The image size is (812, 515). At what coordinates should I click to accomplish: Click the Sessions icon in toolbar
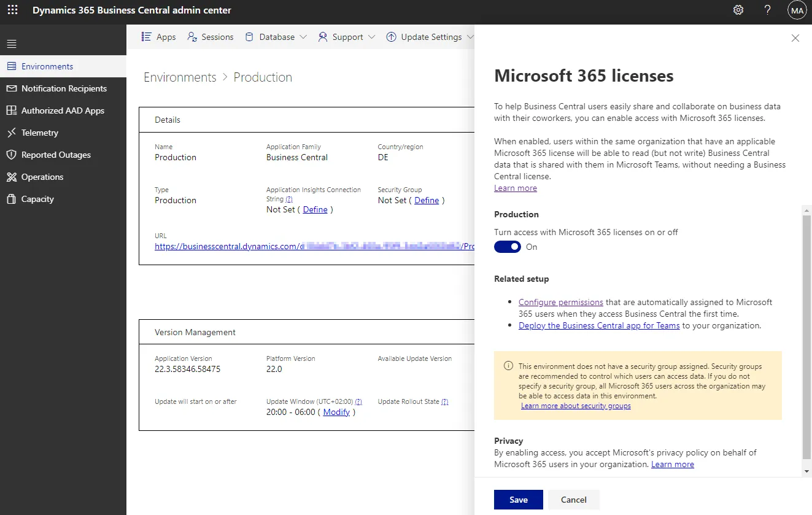tap(192, 37)
